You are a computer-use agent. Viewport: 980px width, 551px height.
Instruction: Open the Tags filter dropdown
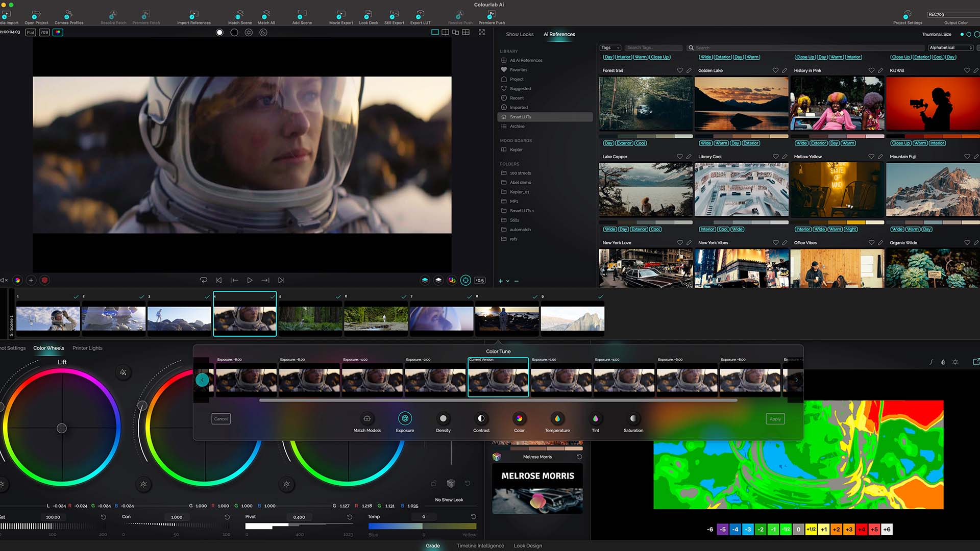pyautogui.click(x=610, y=47)
